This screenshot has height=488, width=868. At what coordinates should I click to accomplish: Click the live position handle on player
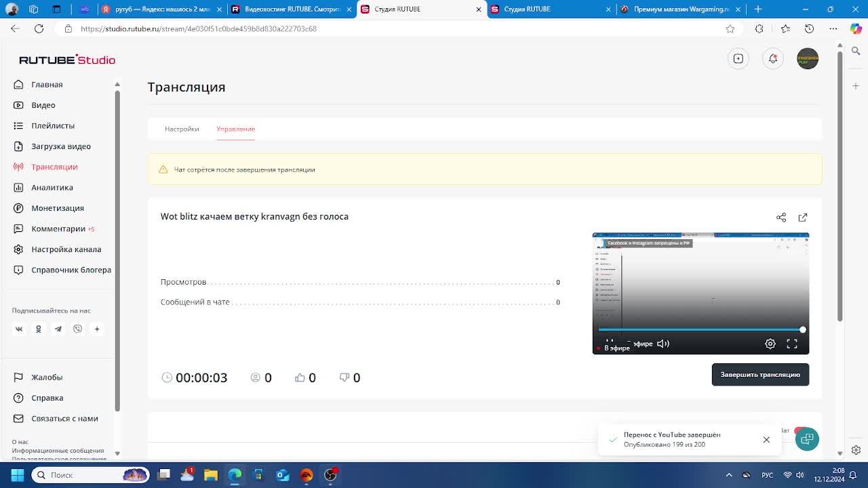pos(803,330)
